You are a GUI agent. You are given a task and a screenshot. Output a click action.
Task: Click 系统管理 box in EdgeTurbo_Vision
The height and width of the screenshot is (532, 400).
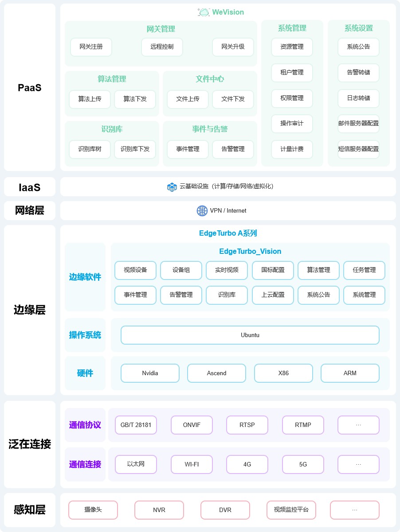pyautogui.click(x=364, y=295)
